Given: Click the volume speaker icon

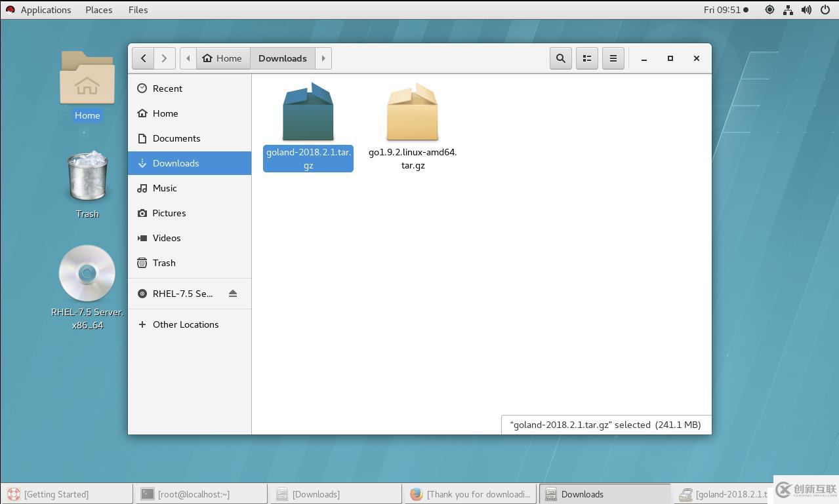Looking at the screenshot, I should [806, 10].
